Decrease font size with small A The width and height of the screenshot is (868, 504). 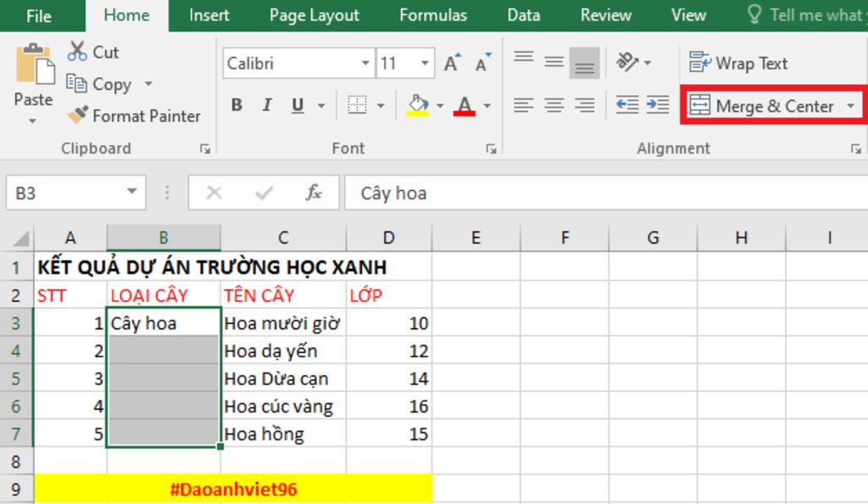coord(483,63)
